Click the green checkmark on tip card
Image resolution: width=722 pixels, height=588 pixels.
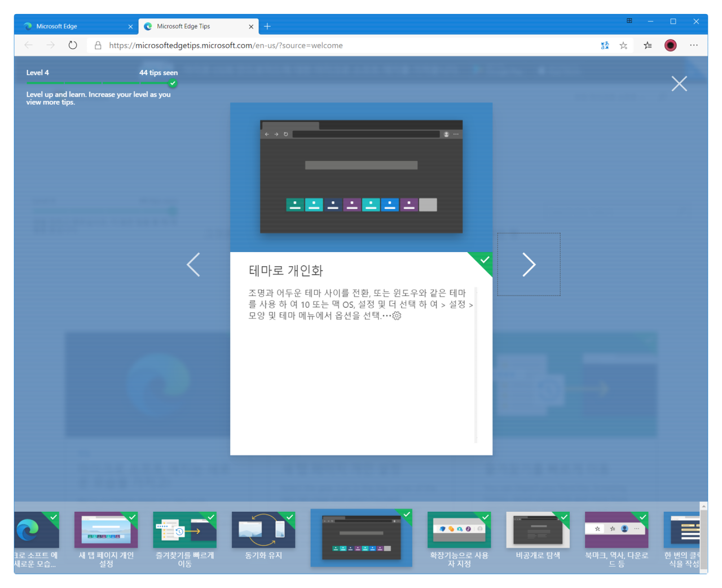[x=484, y=260]
